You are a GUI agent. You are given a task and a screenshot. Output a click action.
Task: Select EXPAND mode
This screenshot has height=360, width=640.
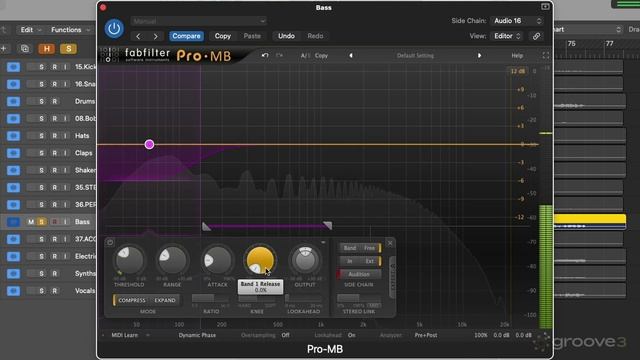[165, 300]
